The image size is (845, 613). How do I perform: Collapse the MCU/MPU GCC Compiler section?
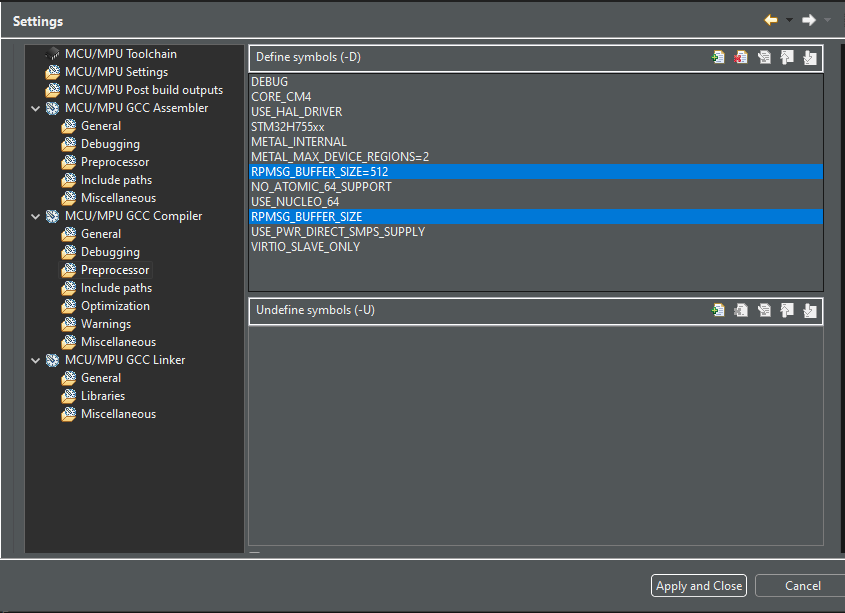tap(35, 215)
